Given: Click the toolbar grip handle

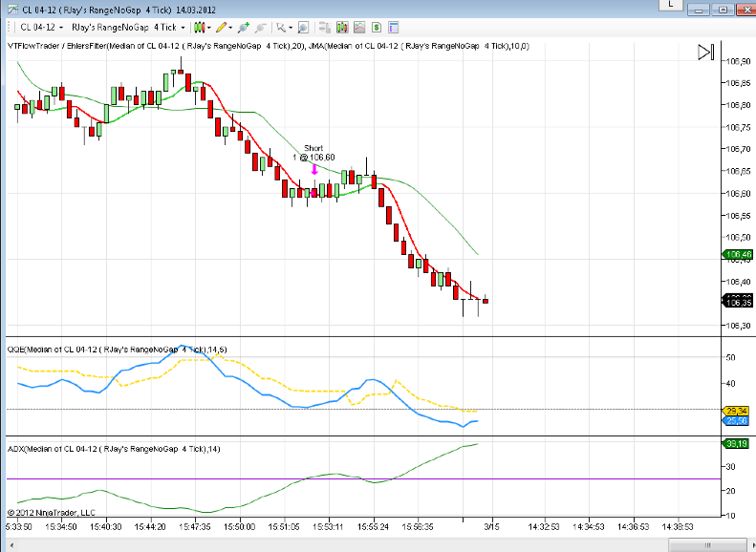Looking at the screenshot, I should 10,28.
